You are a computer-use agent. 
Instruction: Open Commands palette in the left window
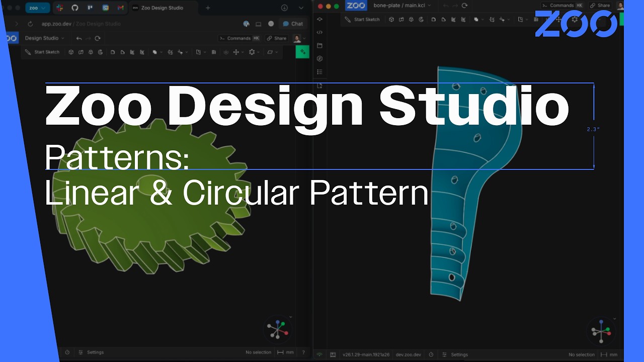(239, 38)
